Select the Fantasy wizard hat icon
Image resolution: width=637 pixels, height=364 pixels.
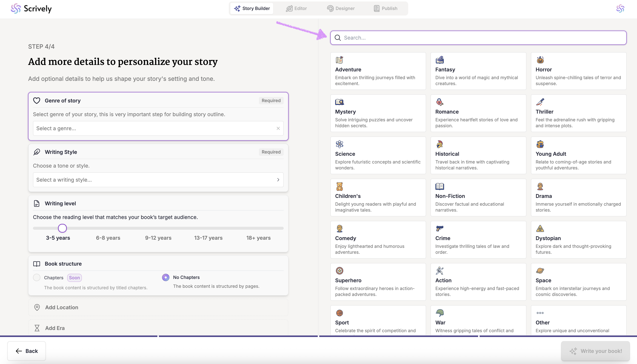[x=440, y=60]
